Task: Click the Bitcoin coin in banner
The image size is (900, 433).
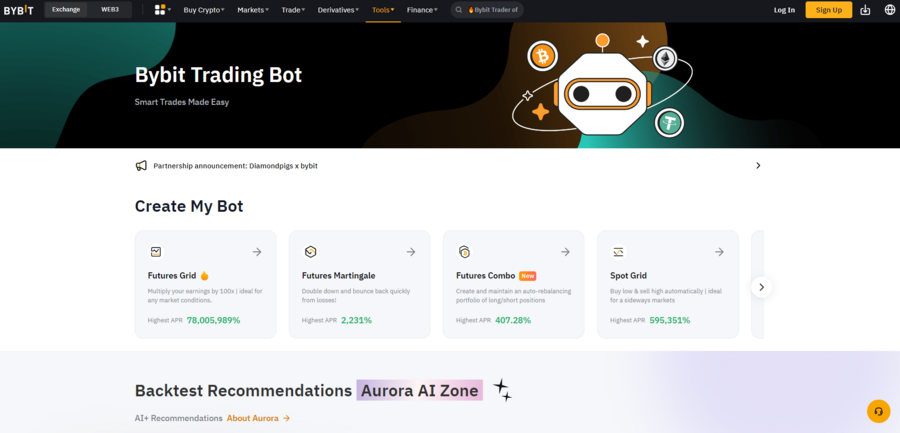Action: pyautogui.click(x=541, y=56)
